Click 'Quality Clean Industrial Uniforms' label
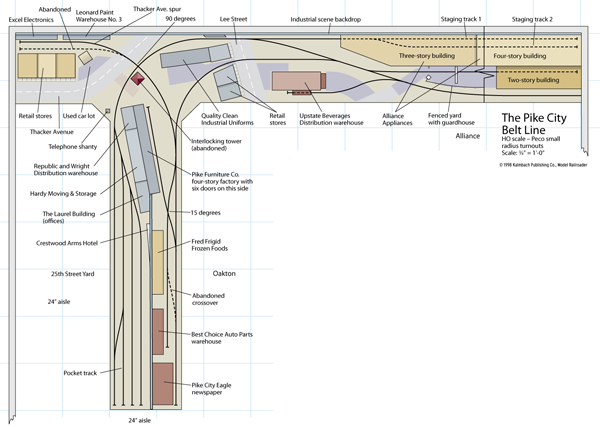Image resolution: width=600 pixels, height=427 pixels. (x=227, y=119)
